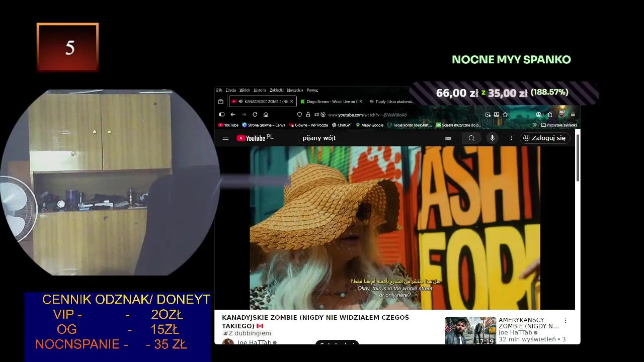Screen dimensions: 644x362
Task: Open the tracking protection shield icon
Action: 299,115
